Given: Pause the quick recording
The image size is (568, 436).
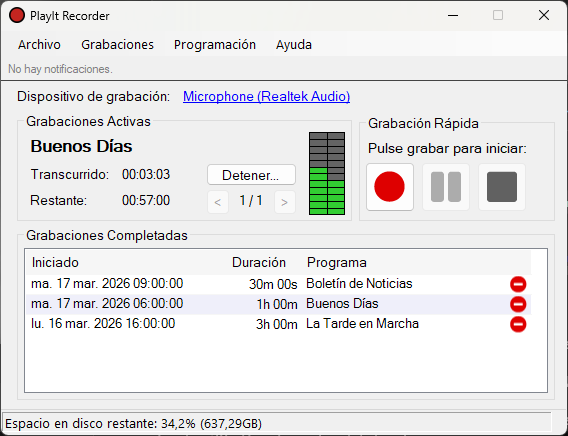Looking at the screenshot, I should click(446, 187).
